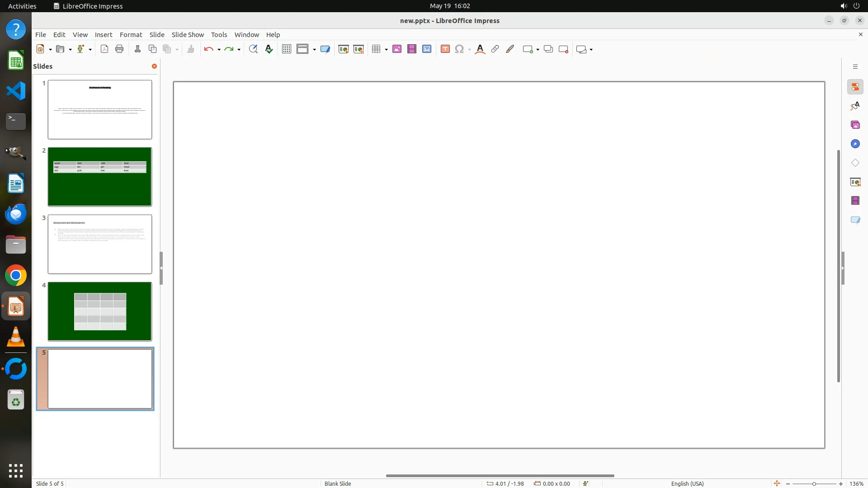Image resolution: width=868 pixels, height=488 pixels.
Task: Click the Export as PDF icon
Action: point(104,49)
